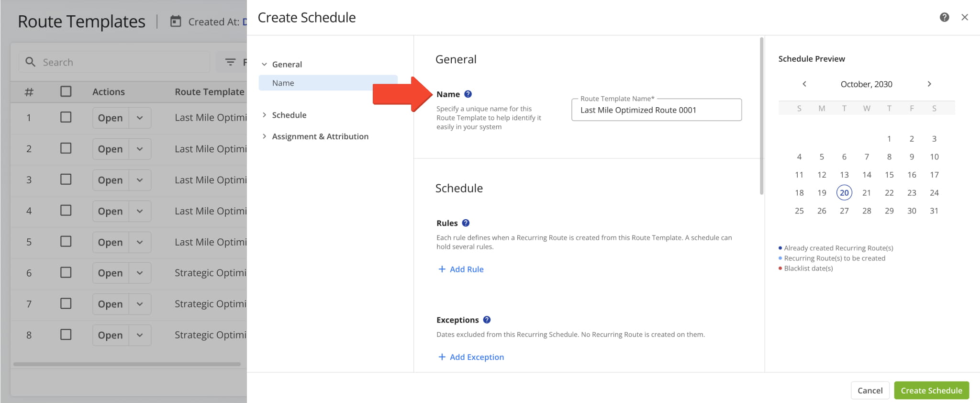
Task: Expand the Schedule section in sidebar
Action: [x=264, y=115]
